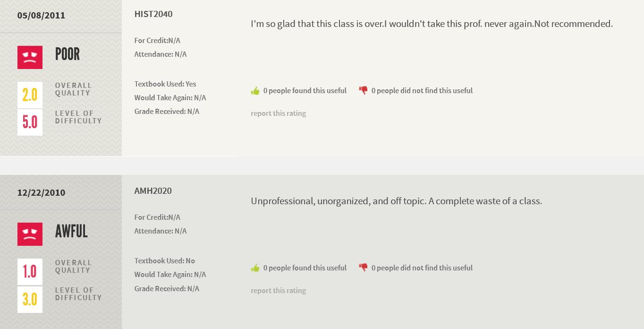Click the AWFUL rating sad face icon

(x=30, y=234)
